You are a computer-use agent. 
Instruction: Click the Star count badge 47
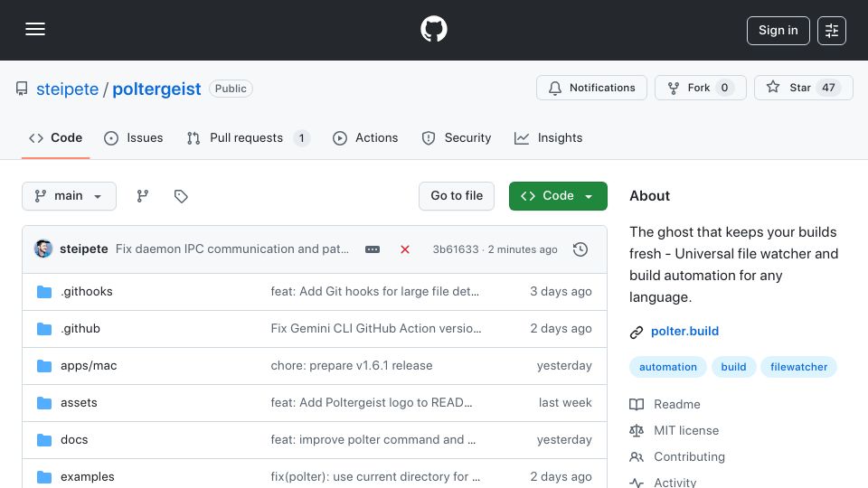click(828, 88)
